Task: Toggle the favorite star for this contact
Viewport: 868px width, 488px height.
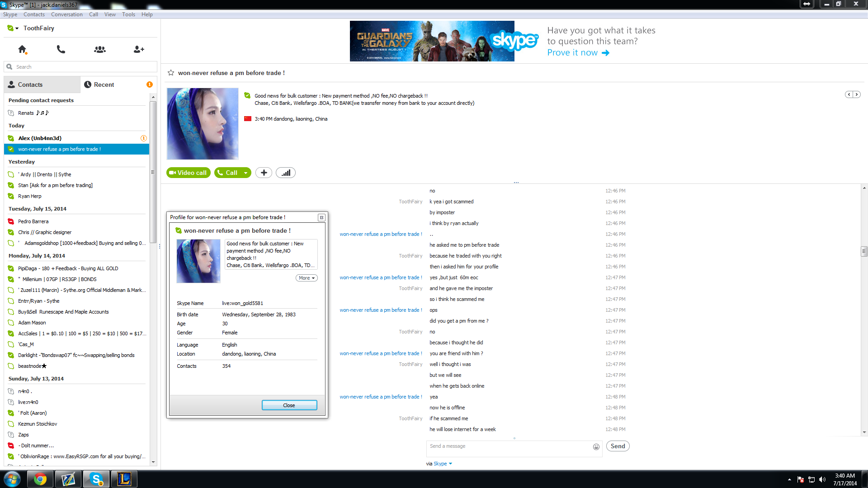Action: [x=171, y=73]
